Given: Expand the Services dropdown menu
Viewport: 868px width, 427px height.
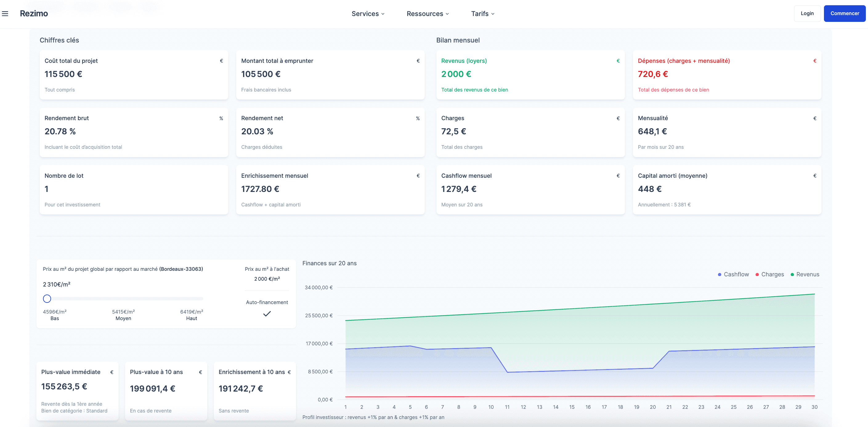Looking at the screenshot, I should coord(368,14).
